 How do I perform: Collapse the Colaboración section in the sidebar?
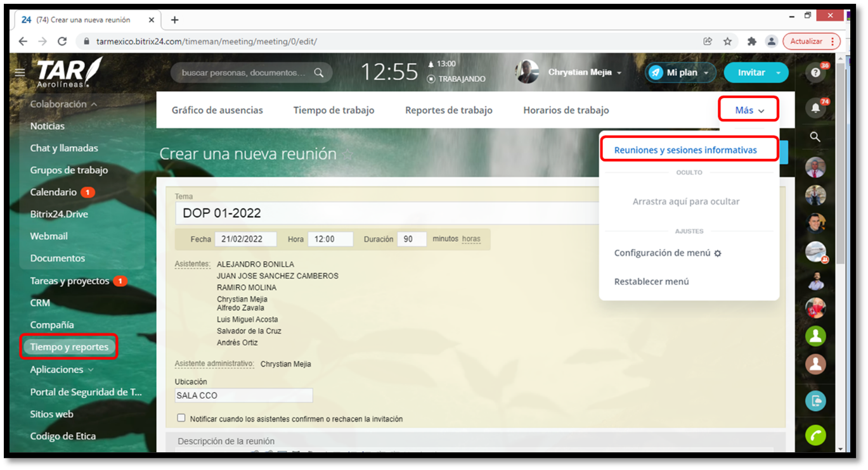point(59,104)
